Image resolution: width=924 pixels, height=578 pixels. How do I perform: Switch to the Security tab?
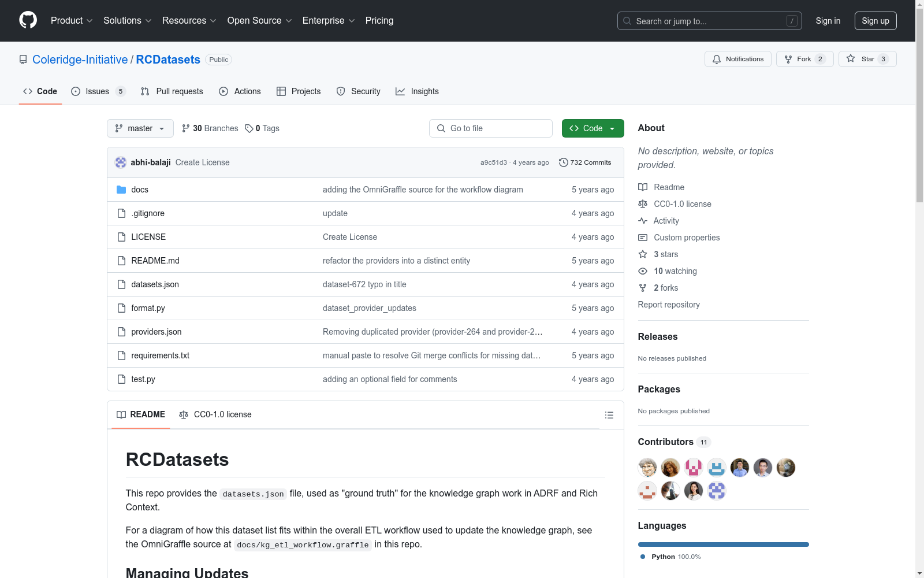click(359, 91)
